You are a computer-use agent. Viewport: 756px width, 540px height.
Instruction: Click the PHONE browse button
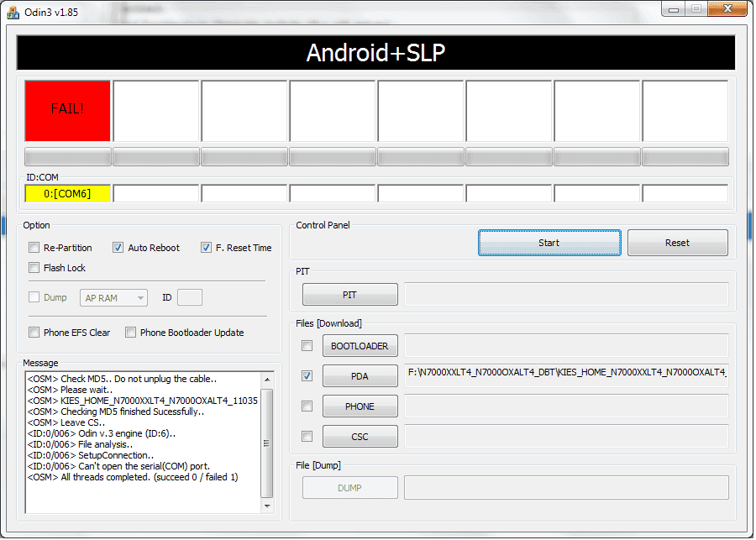pyautogui.click(x=360, y=406)
